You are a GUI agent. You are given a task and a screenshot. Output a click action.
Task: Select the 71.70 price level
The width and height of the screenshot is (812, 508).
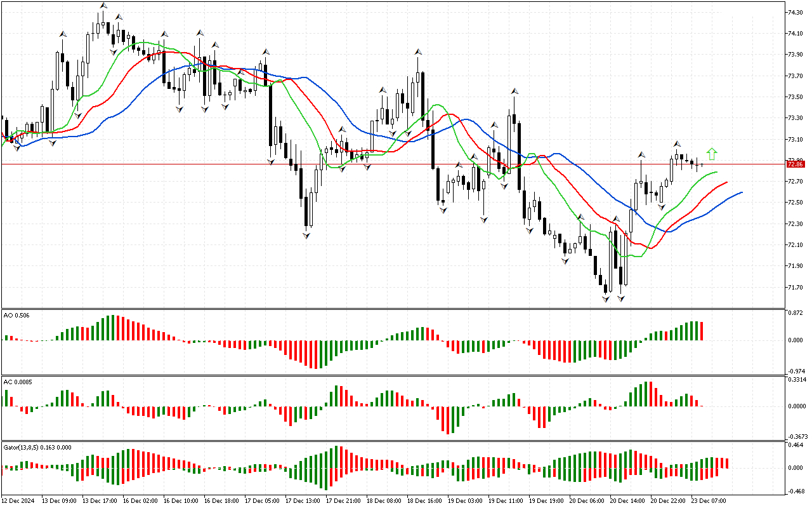(x=796, y=287)
